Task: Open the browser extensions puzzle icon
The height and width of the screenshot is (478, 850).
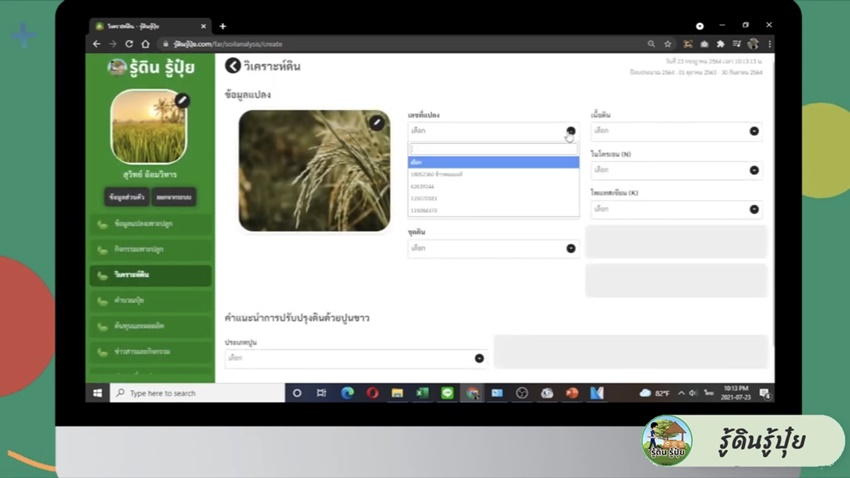Action: (x=720, y=44)
